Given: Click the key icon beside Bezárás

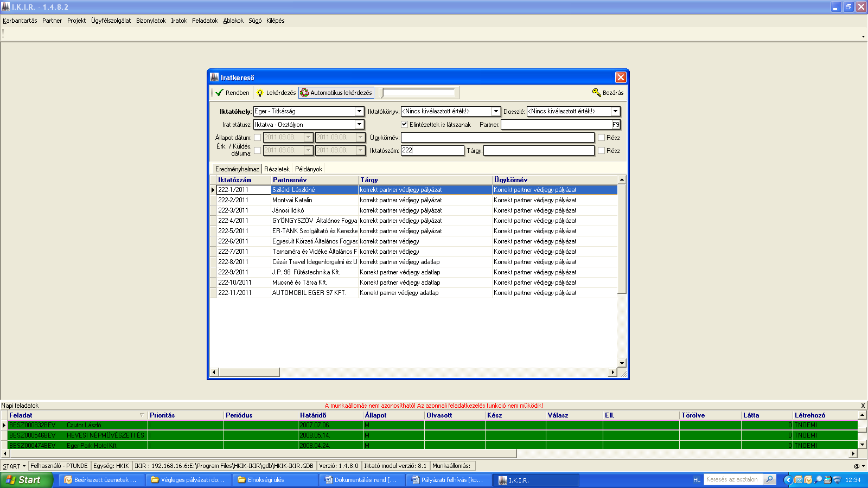Looking at the screenshot, I should tap(597, 93).
